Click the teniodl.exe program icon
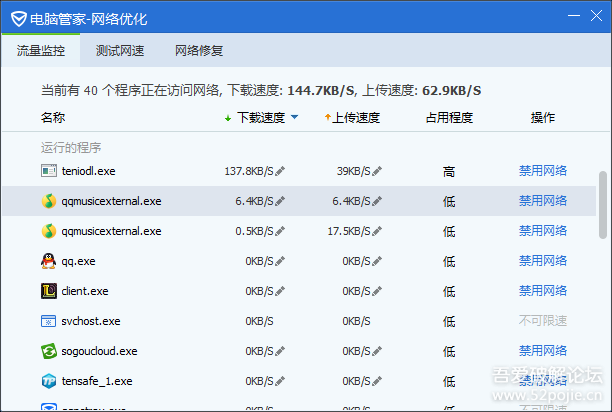The height and width of the screenshot is (412, 612). [49, 171]
